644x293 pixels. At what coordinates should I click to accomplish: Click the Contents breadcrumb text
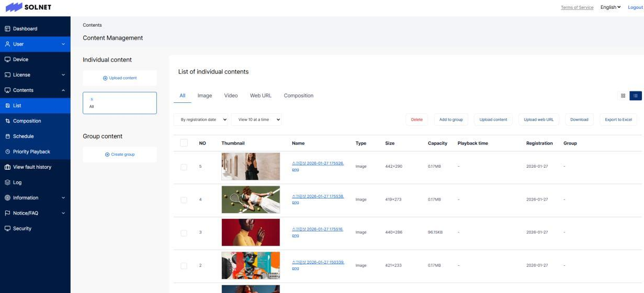93,25
